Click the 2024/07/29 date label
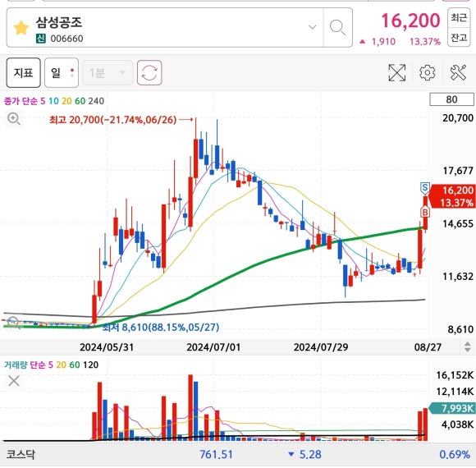The width and height of the screenshot is (476, 468). click(x=321, y=347)
